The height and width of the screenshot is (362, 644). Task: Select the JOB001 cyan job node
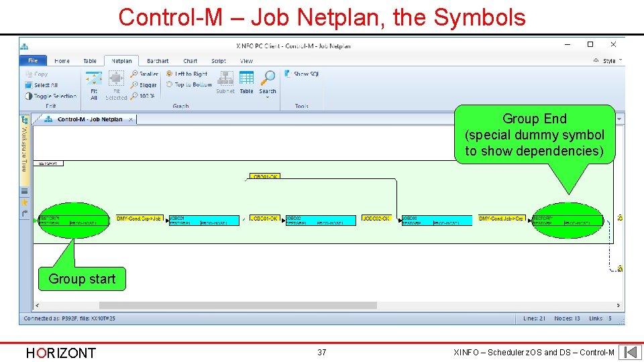click(204, 221)
